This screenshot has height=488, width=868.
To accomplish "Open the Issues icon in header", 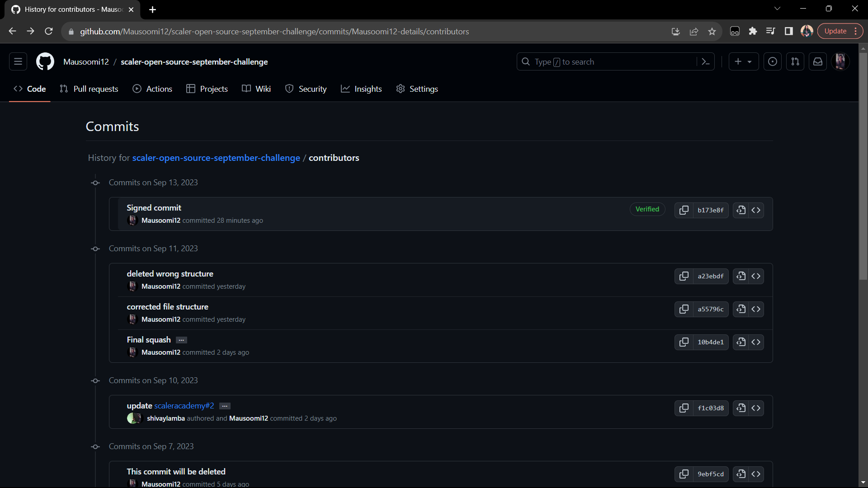I will 773,62.
